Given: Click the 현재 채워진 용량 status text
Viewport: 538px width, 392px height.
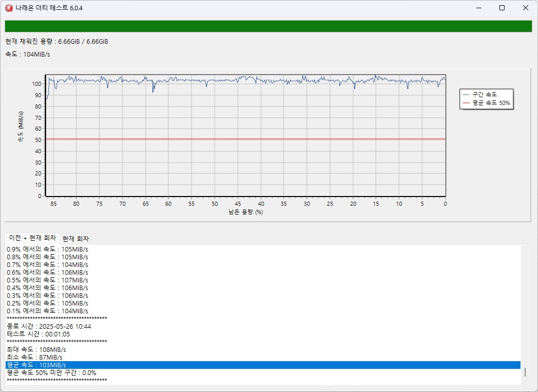Looking at the screenshot, I should click(x=57, y=41).
